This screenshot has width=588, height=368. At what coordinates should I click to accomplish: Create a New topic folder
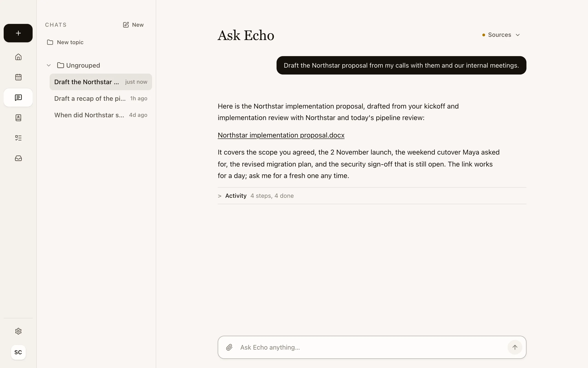(65, 42)
